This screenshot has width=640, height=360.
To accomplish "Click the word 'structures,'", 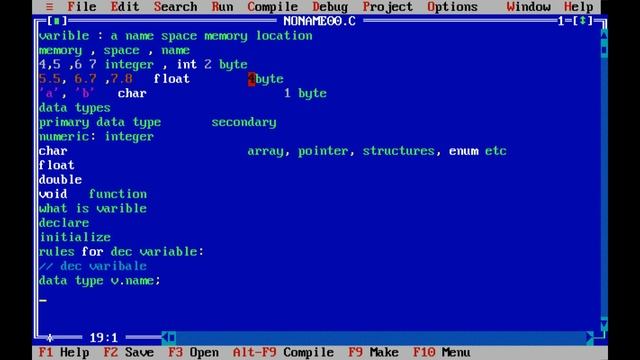I will coord(402,151).
